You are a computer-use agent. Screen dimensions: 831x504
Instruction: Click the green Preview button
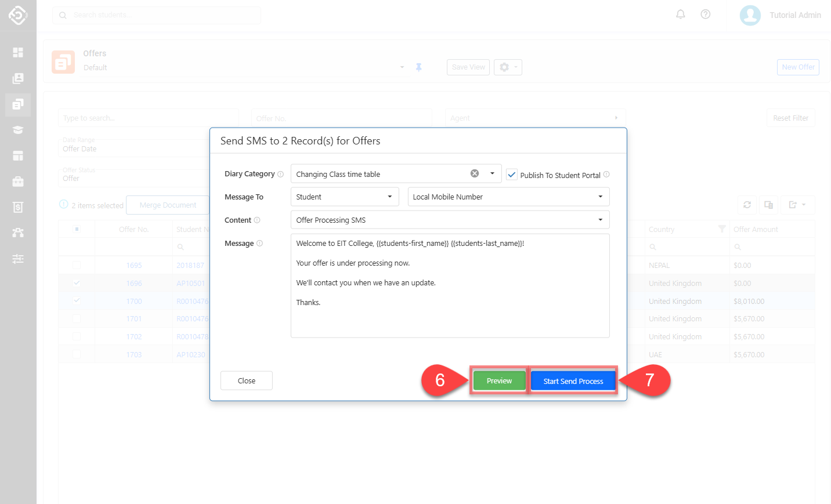pyautogui.click(x=499, y=381)
